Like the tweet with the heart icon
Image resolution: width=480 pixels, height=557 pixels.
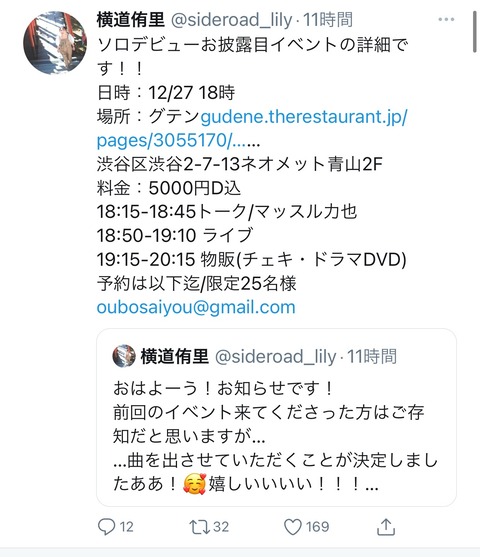point(293,527)
